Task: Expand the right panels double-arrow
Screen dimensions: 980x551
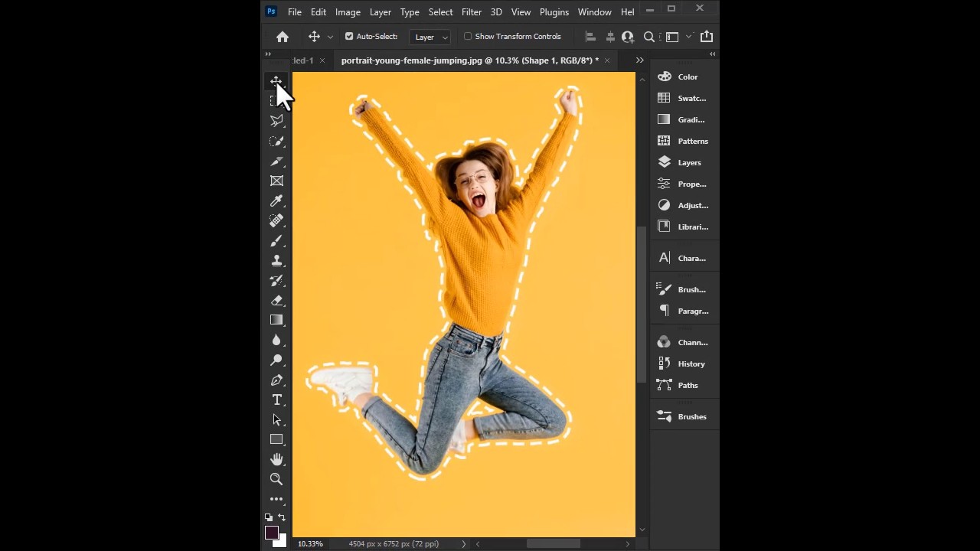Action: click(712, 54)
